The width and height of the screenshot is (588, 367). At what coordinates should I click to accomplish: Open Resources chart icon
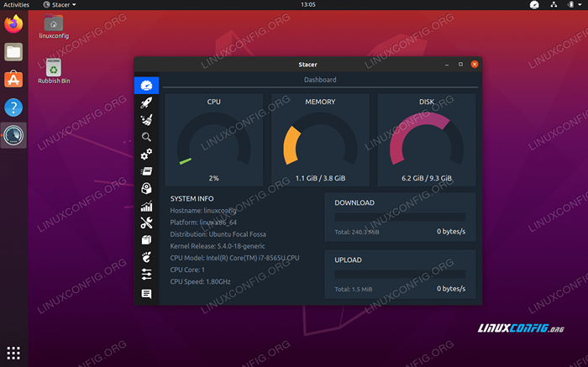(x=146, y=206)
